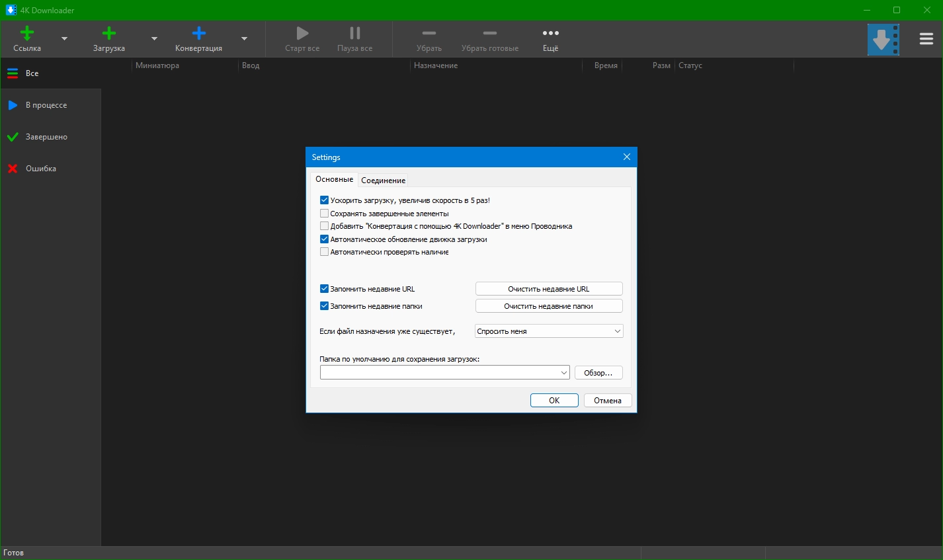Viewport: 943px width, 560px height.
Task: Open the dropdown arrow next to Конвертация
Action: coord(244,39)
